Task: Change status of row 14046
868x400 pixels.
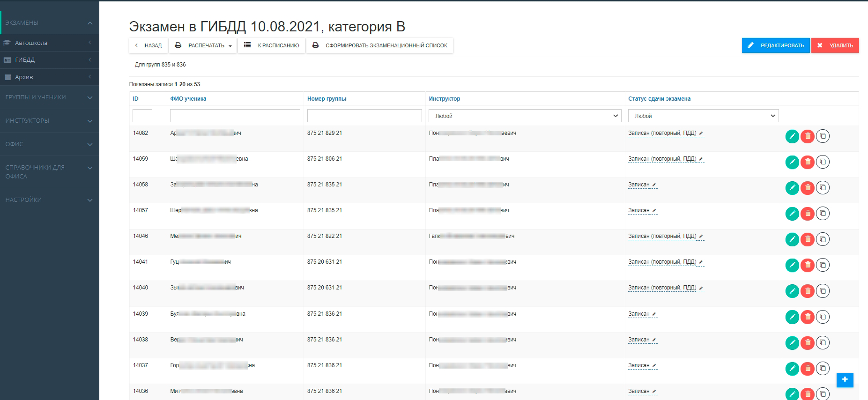Action: coord(666,236)
